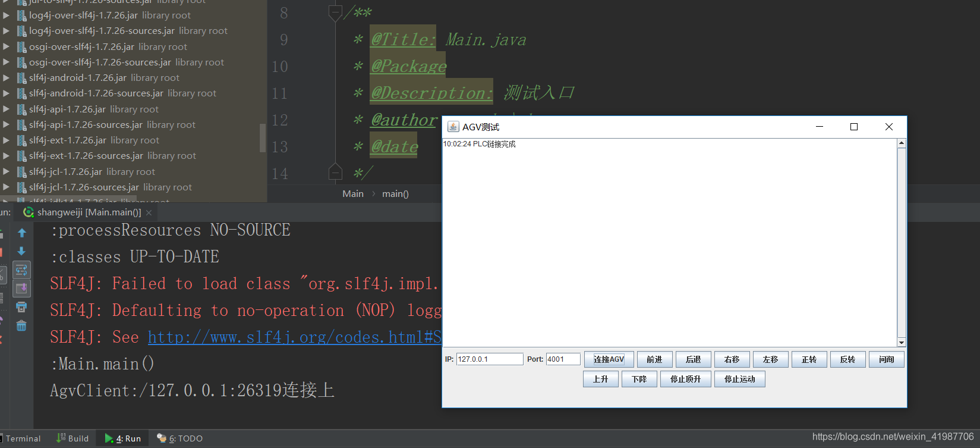Select slf4j-api-1.7.26.jar in project tree
Screen dimensions: 980x448
67,109
